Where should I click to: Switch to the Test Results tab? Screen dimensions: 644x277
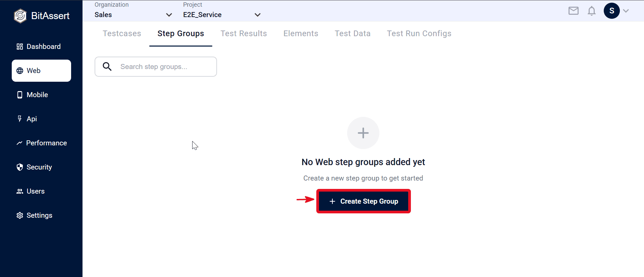point(244,33)
